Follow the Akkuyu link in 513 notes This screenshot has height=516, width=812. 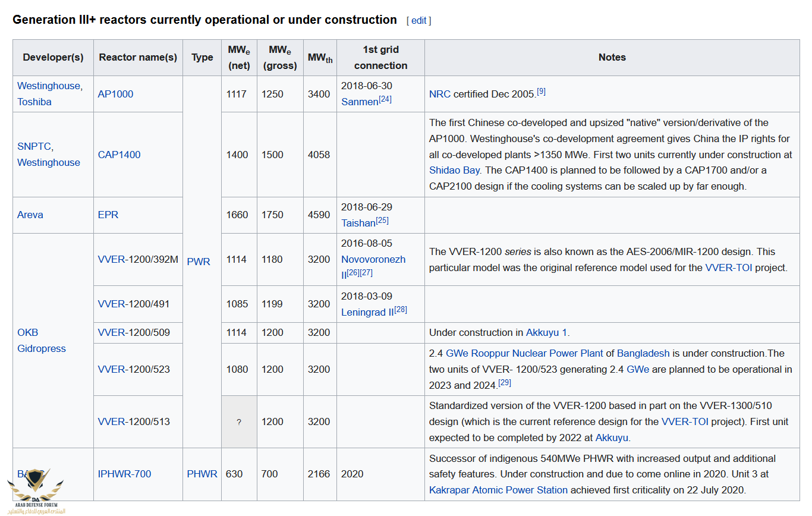tap(612, 438)
